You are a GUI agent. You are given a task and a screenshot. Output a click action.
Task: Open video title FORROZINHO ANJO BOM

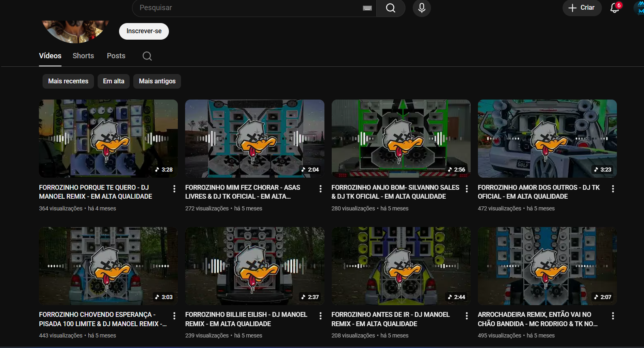coord(395,192)
